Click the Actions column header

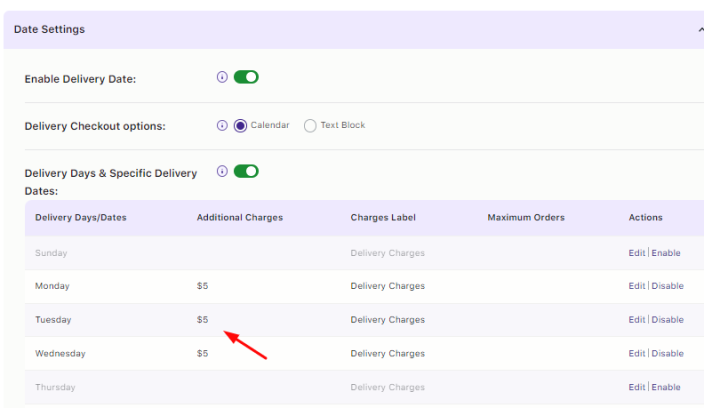pos(646,218)
